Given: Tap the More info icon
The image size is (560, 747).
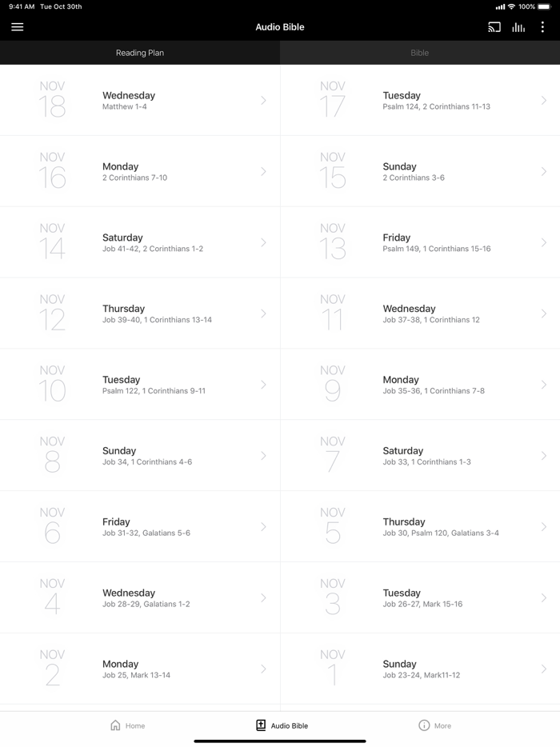Looking at the screenshot, I should coord(424,725).
